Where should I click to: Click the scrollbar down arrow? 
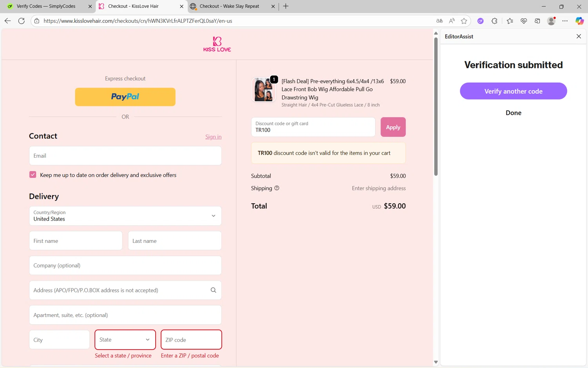point(436,362)
